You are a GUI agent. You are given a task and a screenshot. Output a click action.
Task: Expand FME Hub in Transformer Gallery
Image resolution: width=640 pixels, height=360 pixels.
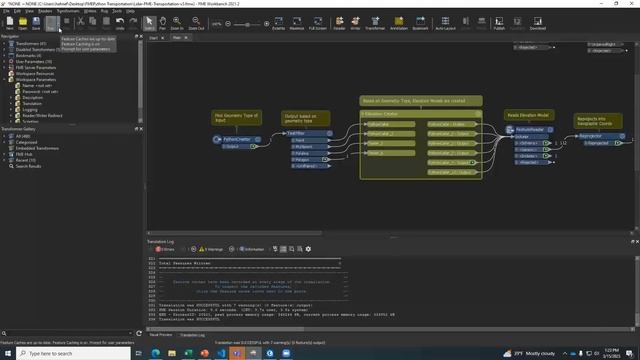coord(4,154)
